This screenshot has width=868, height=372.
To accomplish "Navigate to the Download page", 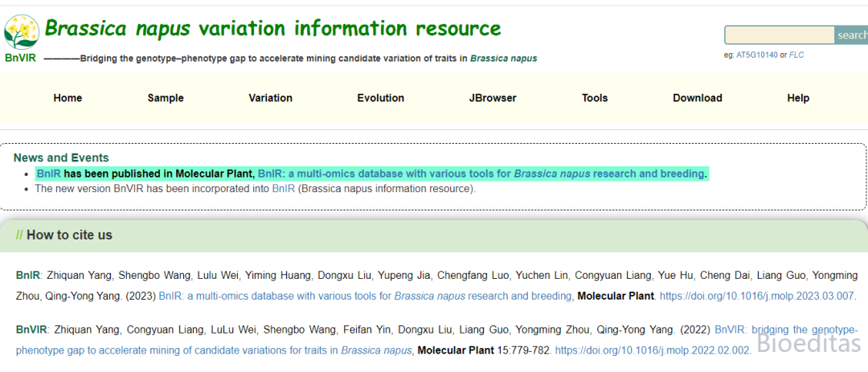I will [x=698, y=98].
